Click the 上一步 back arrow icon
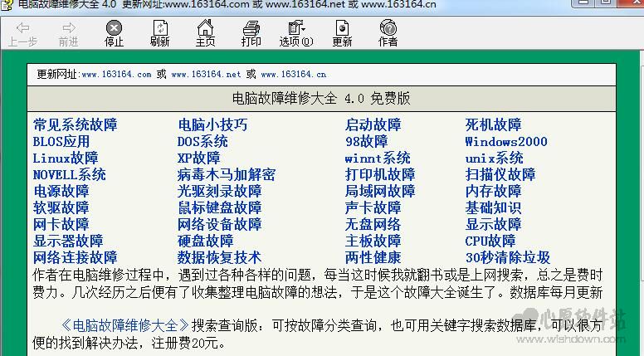 pos(22,28)
